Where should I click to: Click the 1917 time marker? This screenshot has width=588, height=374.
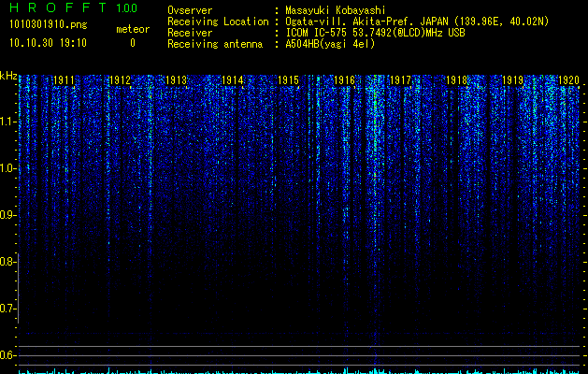pos(400,79)
